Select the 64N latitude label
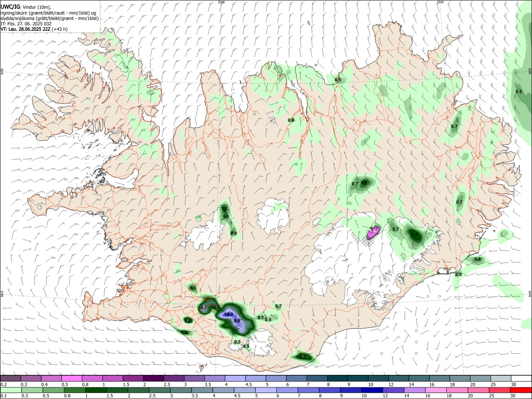 click(x=530, y=293)
